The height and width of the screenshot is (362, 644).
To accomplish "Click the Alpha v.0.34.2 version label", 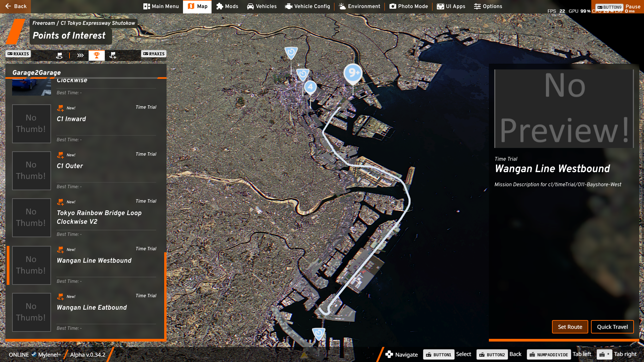I will point(88,355).
